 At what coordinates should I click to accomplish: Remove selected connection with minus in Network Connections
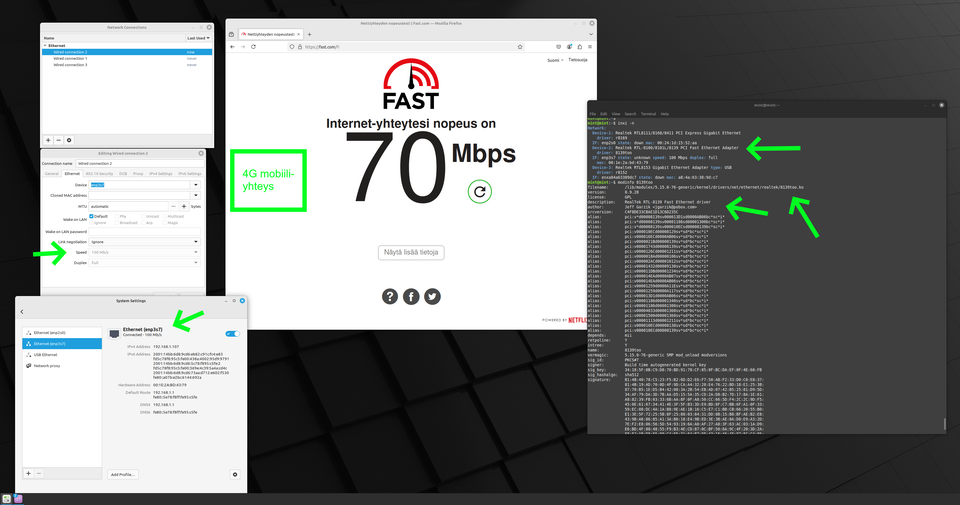pos(59,140)
